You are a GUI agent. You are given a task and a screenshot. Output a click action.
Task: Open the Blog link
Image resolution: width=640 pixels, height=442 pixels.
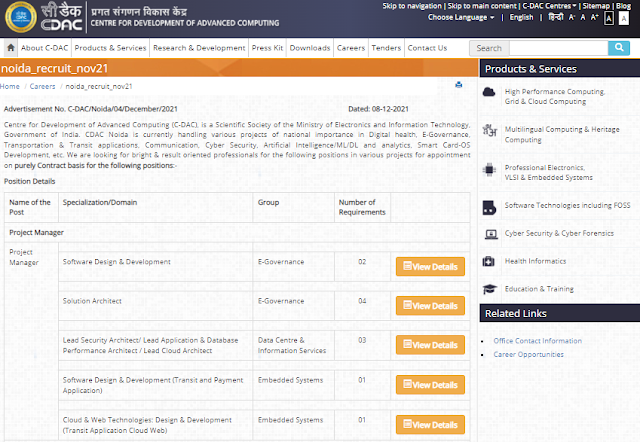[623, 6]
